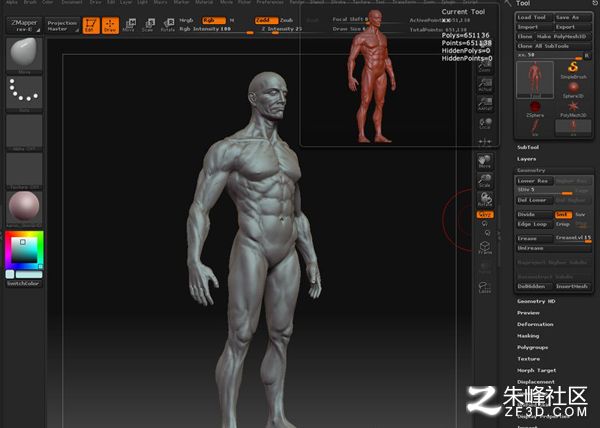Open the Light menu
600x428 pixels.
142,2
